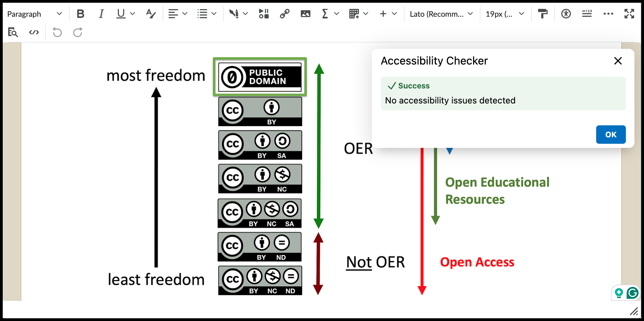The image size is (644, 321).
Task: Click the insert link icon
Action: pos(284,14)
